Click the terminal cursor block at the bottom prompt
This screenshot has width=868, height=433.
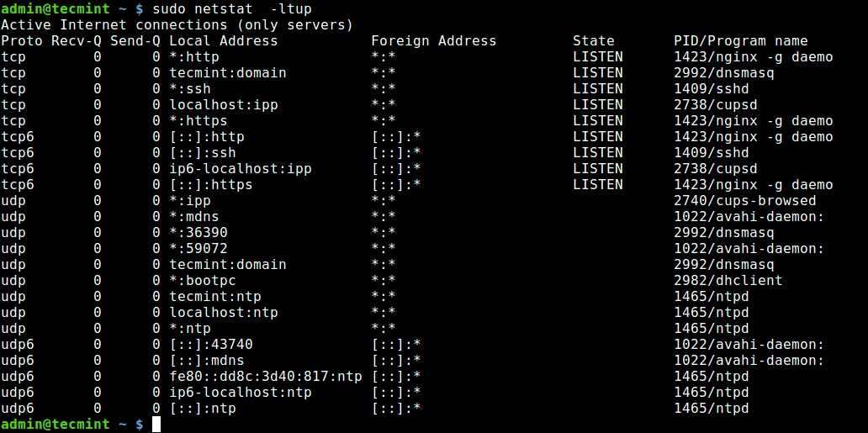pyautogui.click(x=156, y=425)
